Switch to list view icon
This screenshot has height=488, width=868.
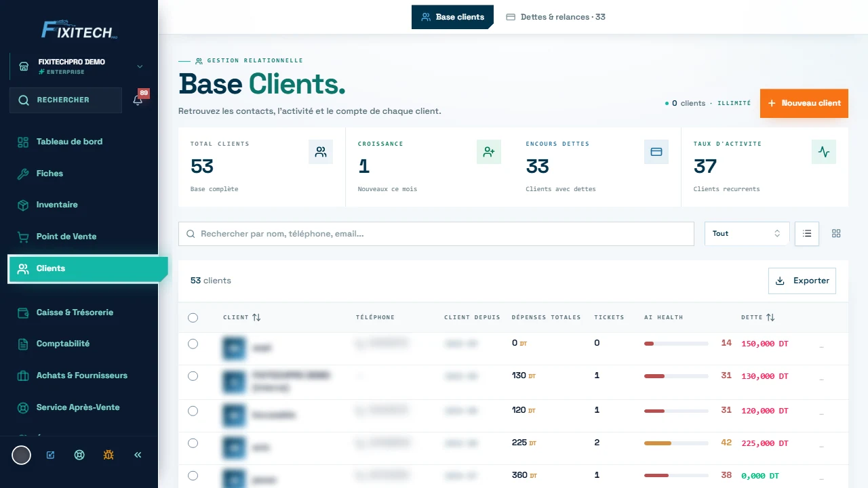[x=807, y=233]
